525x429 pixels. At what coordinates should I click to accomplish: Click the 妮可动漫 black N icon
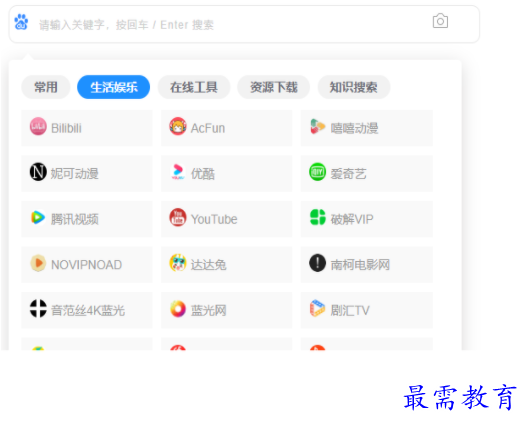tap(38, 172)
